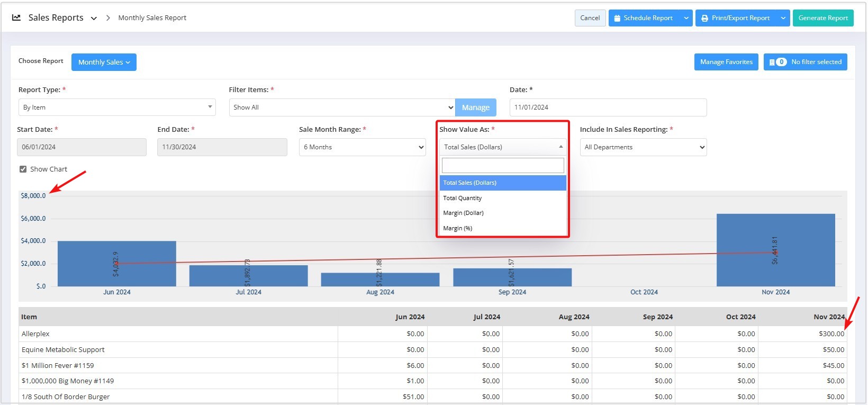The image size is (868, 405).
Task: Click the Jun 2024 chart bar
Action: pos(116,264)
